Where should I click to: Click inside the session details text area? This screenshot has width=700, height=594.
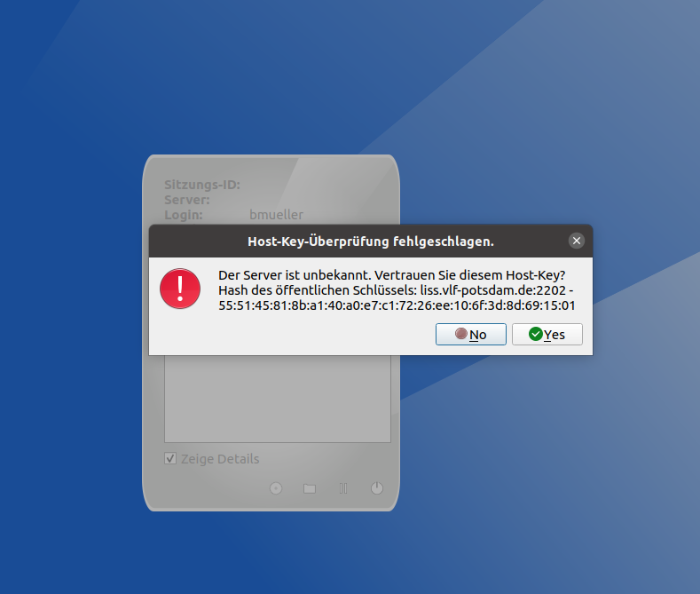(277, 400)
